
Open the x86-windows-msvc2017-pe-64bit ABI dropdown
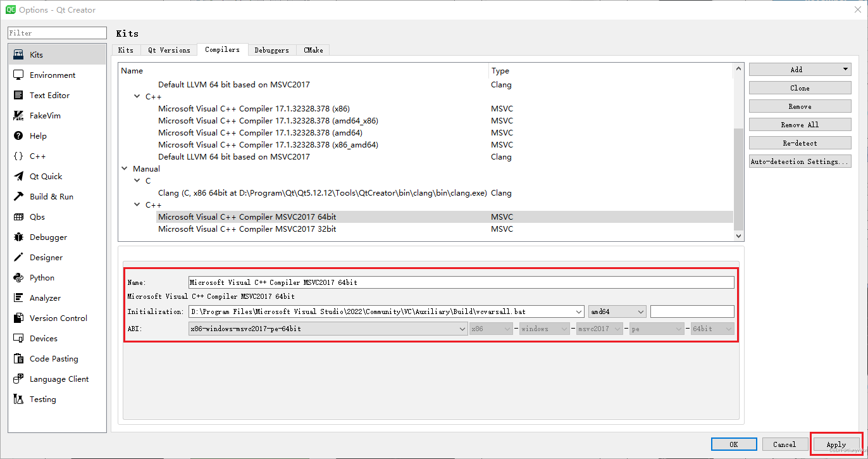[x=328, y=329]
